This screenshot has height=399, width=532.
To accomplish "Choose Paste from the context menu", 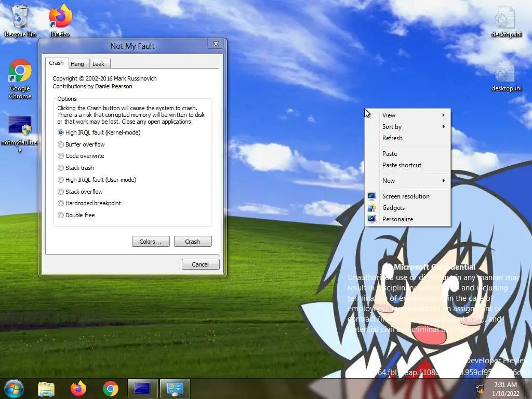I will tap(407, 154).
